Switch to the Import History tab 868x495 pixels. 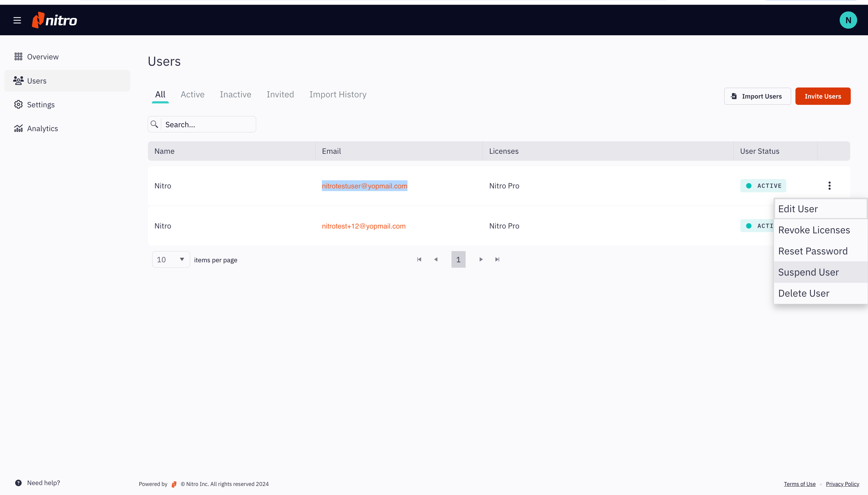(x=338, y=95)
